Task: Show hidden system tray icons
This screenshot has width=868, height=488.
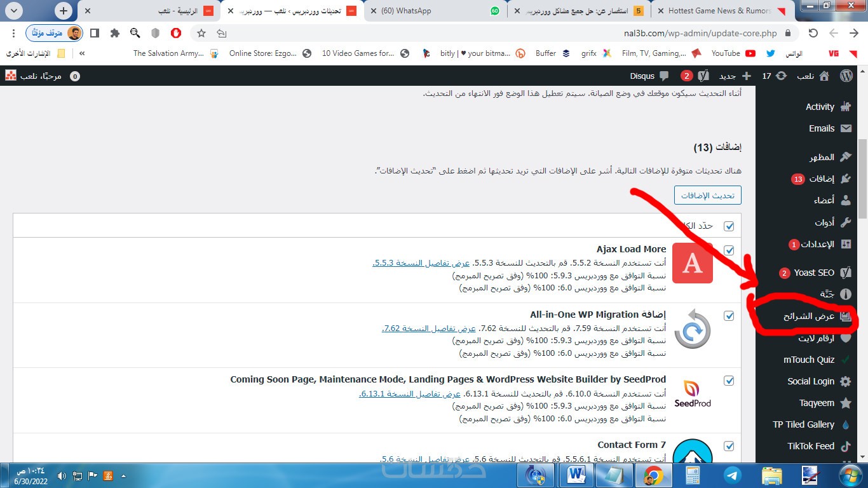Action: pyautogui.click(x=123, y=475)
